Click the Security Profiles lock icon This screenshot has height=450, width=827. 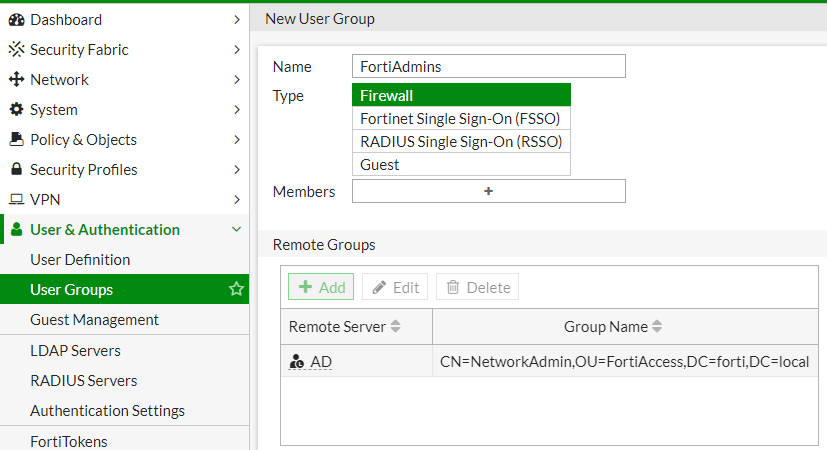(x=16, y=169)
